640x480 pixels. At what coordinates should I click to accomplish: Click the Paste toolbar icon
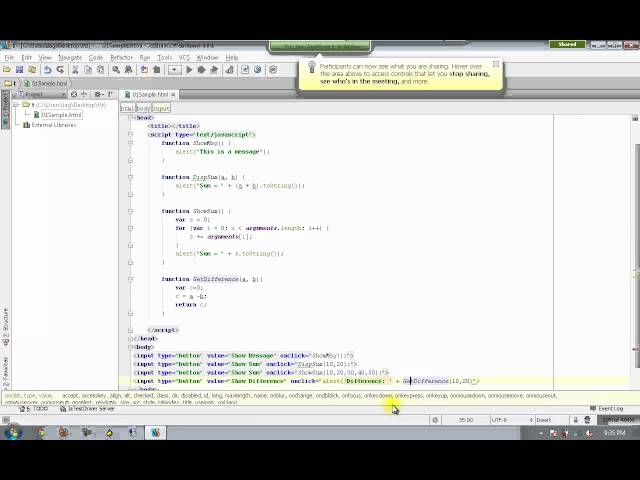[100, 70]
